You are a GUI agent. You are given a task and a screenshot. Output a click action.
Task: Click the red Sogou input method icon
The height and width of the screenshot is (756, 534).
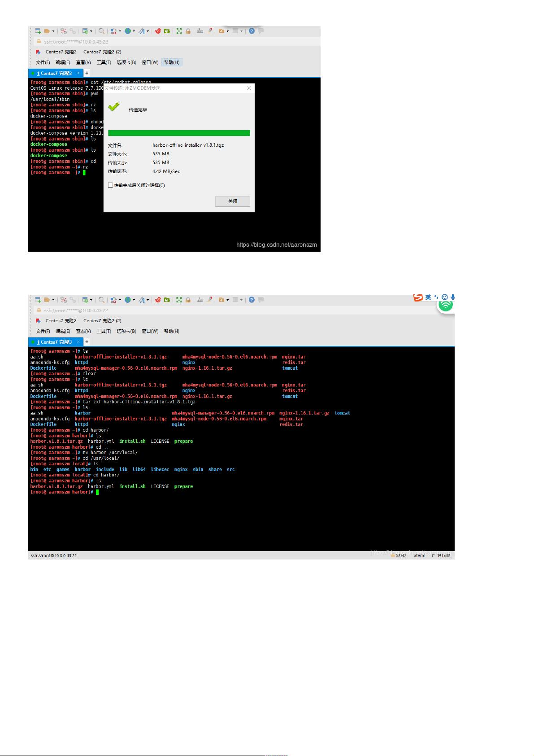click(x=418, y=297)
